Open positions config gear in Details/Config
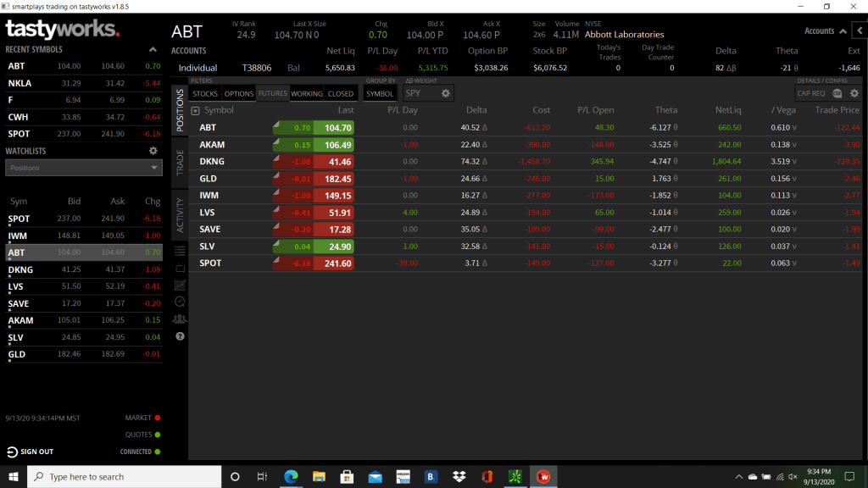 coord(854,93)
